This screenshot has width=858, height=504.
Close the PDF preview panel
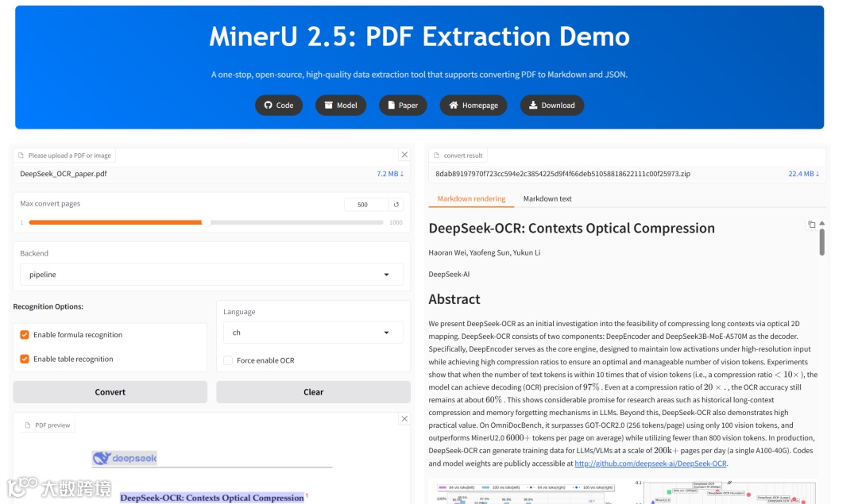pyautogui.click(x=404, y=419)
